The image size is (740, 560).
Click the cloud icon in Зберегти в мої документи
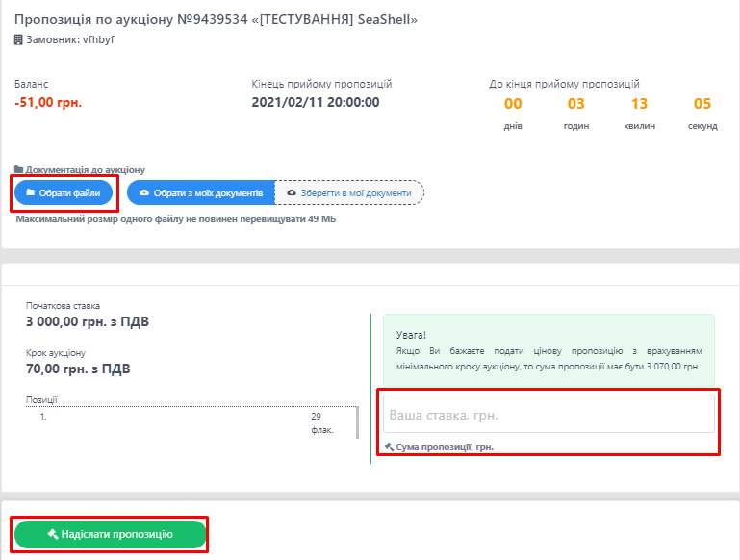point(291,193)
